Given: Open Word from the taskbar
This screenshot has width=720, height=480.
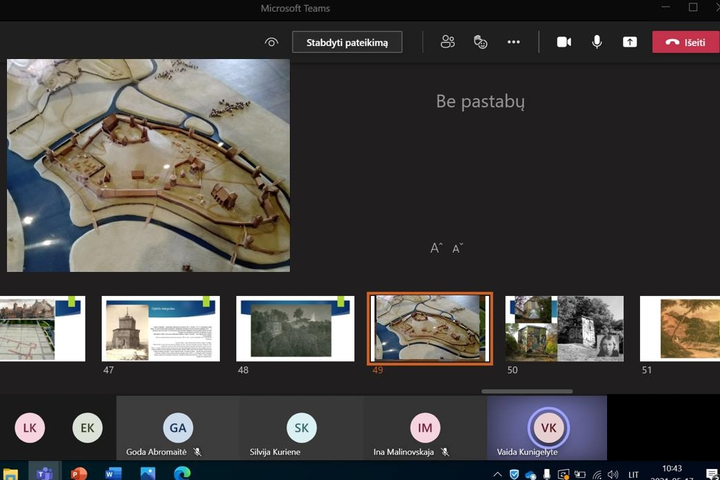Looking at the screenshot, I should coord(113,473).
